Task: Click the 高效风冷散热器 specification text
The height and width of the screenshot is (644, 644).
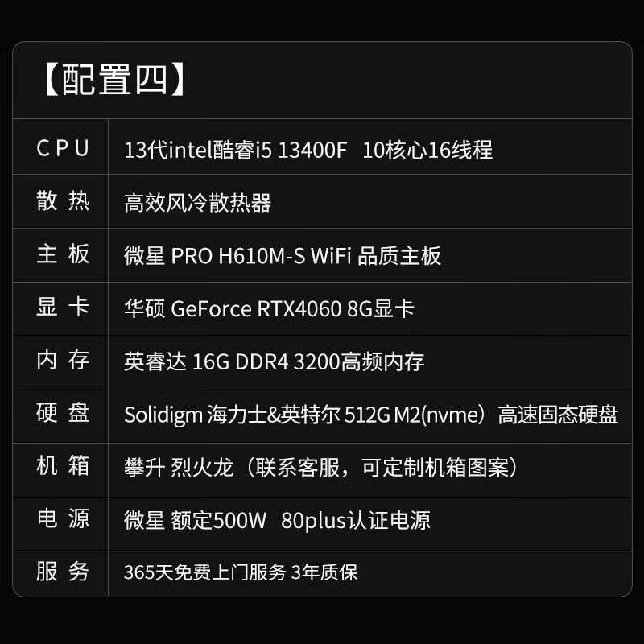Action: click(197, 203)
